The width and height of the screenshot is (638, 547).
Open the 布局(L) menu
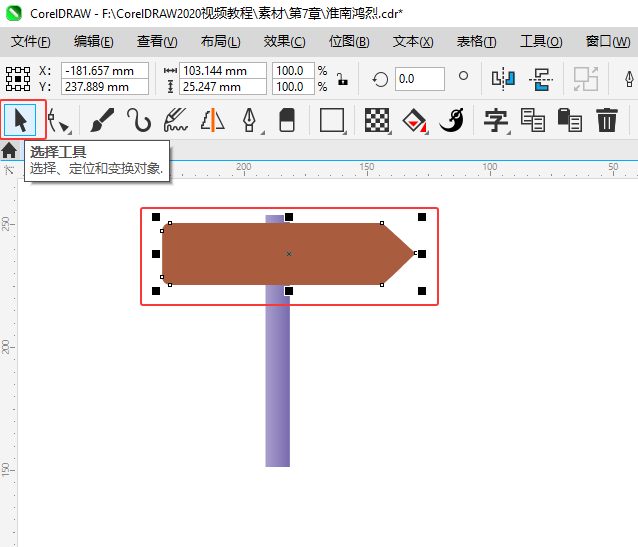coord(221,42)
